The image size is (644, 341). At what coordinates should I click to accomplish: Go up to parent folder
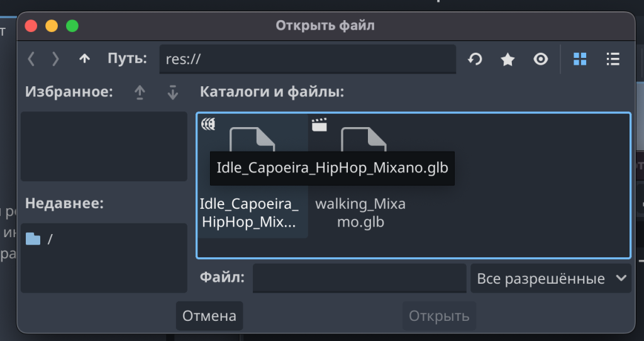coord(84,59)
